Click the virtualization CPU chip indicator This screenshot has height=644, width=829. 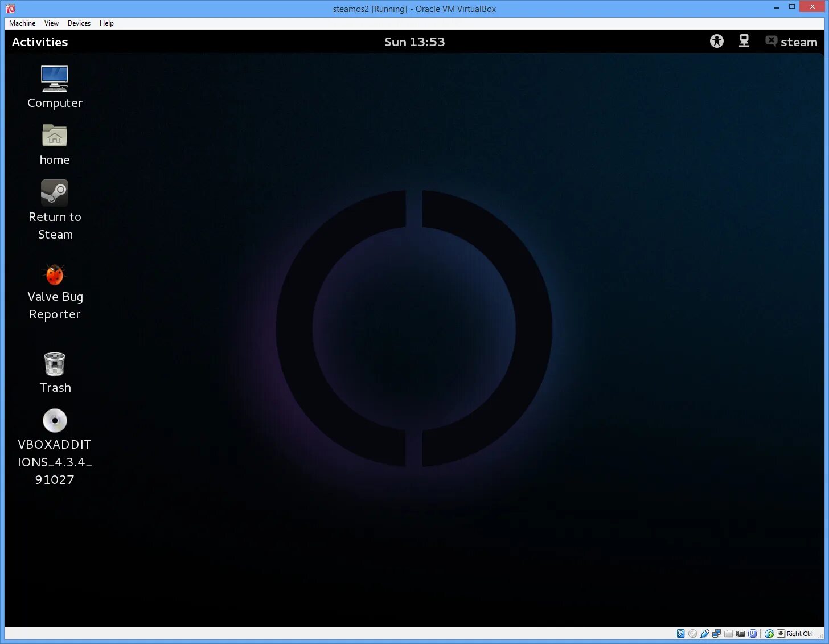(753, 634)
